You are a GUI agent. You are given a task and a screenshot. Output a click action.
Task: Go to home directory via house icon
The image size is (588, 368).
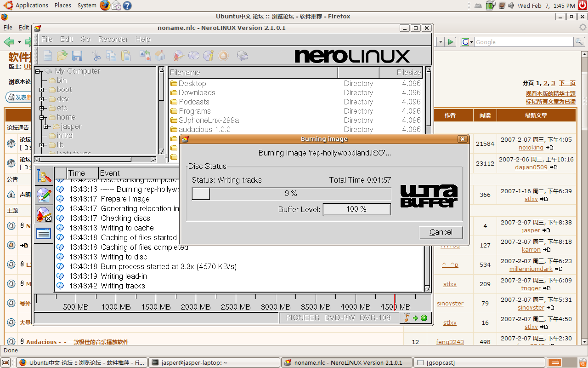[x=160, y=56]
